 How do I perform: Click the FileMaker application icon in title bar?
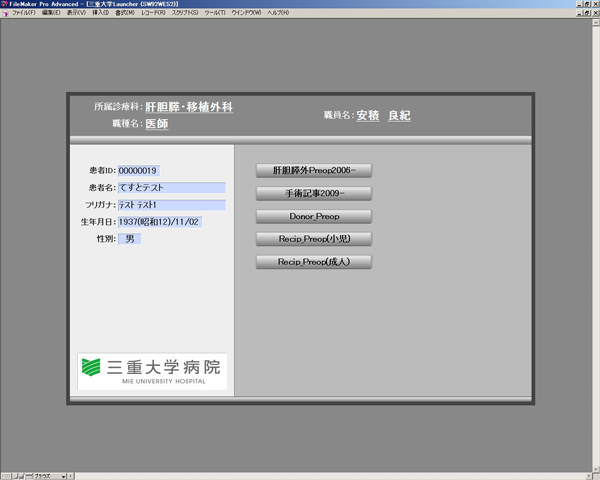coord(4,4)
